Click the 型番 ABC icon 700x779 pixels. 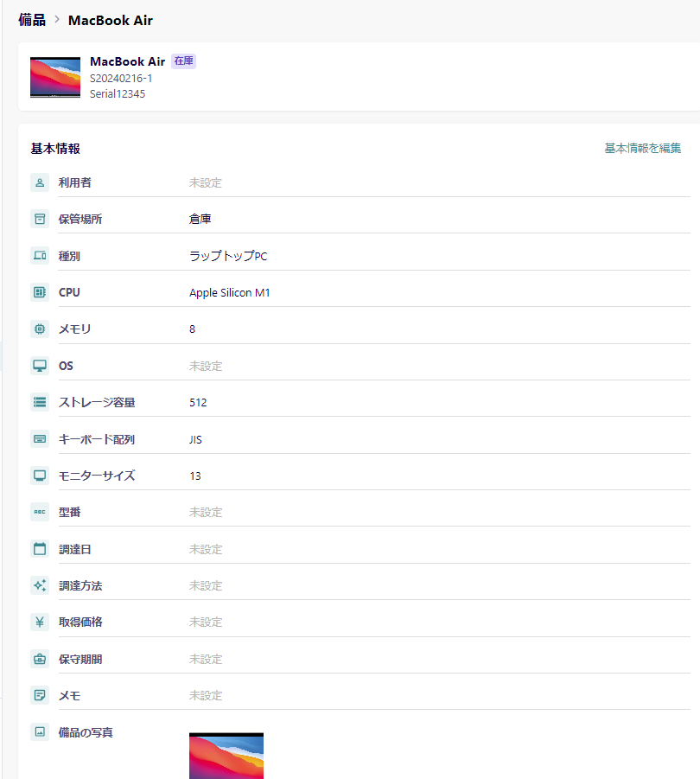tap(40, 512)
